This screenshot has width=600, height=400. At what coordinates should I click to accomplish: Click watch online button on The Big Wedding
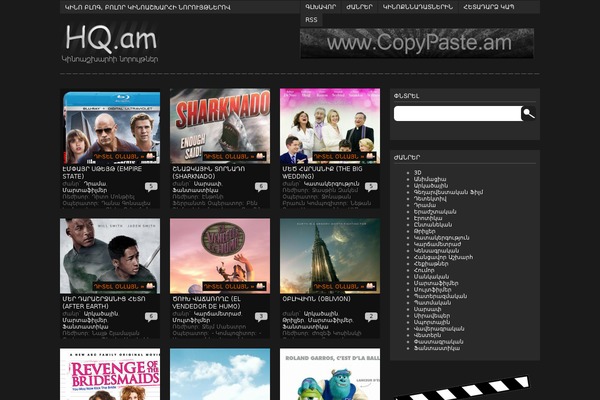click(x=344, y=157)
